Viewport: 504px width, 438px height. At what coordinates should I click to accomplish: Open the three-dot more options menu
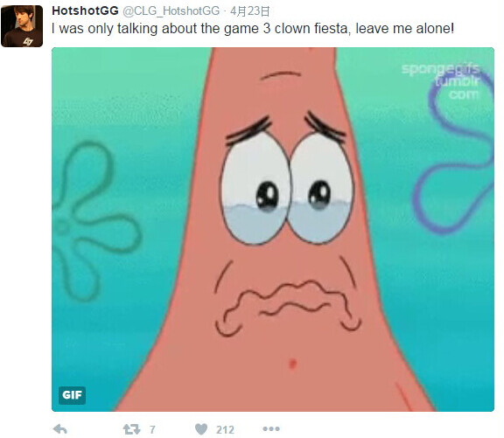pyautogui.click(x=271, y=428)
